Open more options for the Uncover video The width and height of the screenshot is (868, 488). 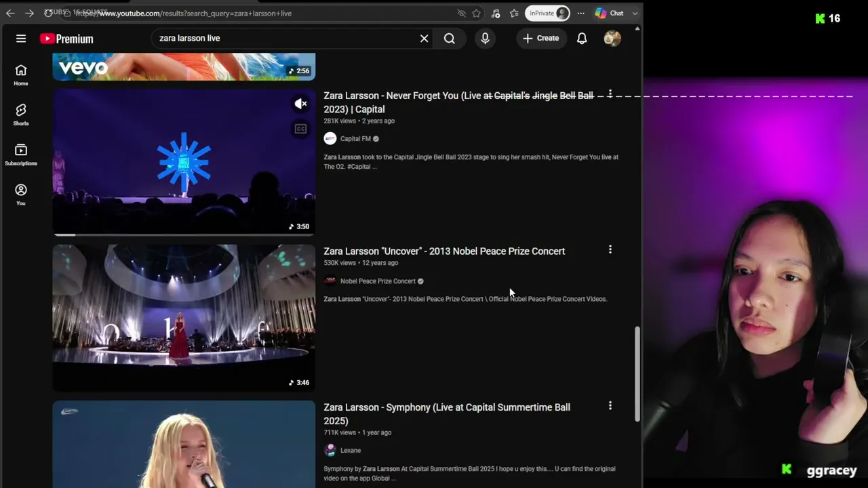click(610, 250)
